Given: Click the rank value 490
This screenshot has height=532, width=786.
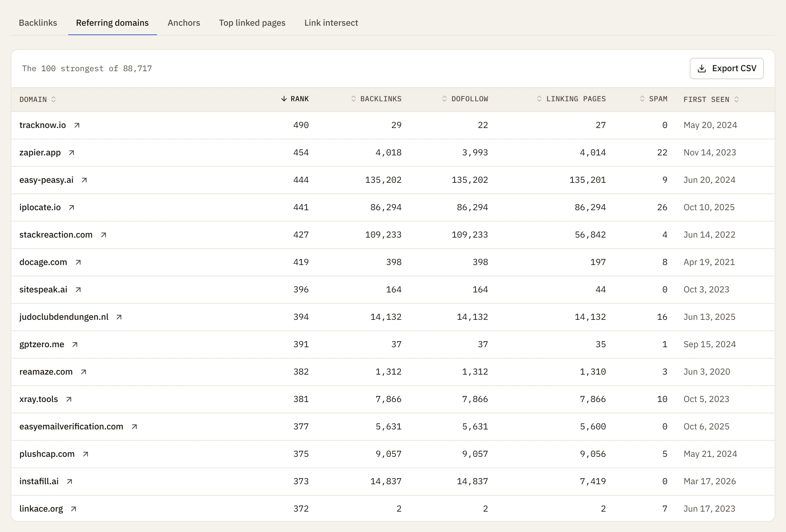Looking at the screenshot, I should (x=301, y=125).
